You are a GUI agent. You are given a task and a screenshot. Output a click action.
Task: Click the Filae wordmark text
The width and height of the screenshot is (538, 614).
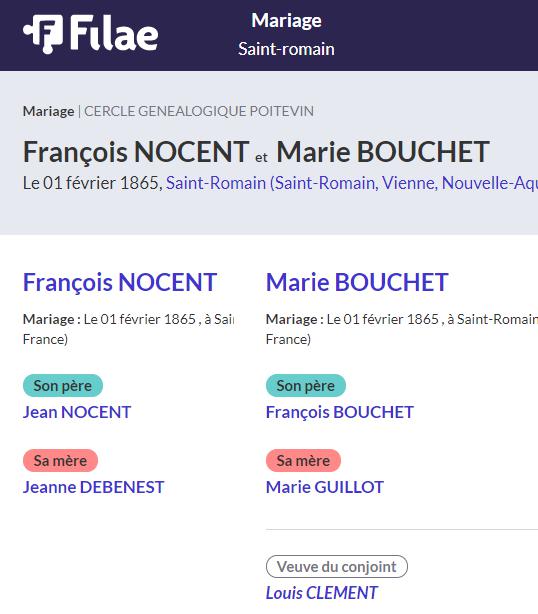click(114, 33)
